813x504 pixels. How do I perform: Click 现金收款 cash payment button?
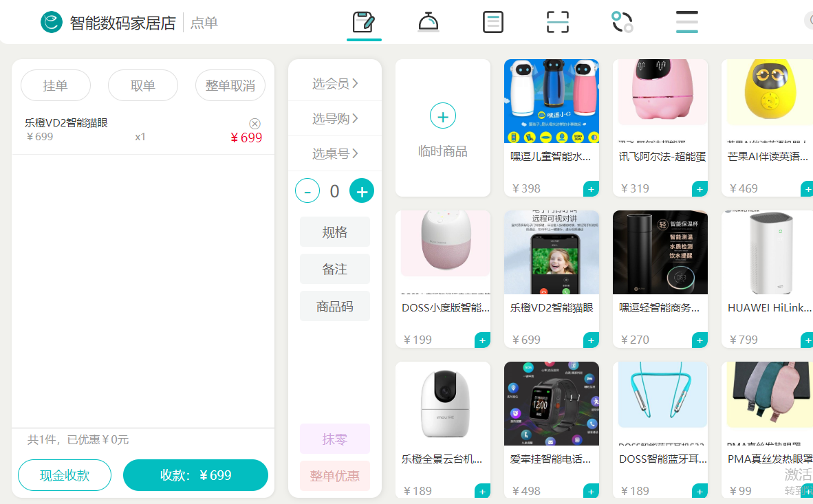[x=65, y=476]
